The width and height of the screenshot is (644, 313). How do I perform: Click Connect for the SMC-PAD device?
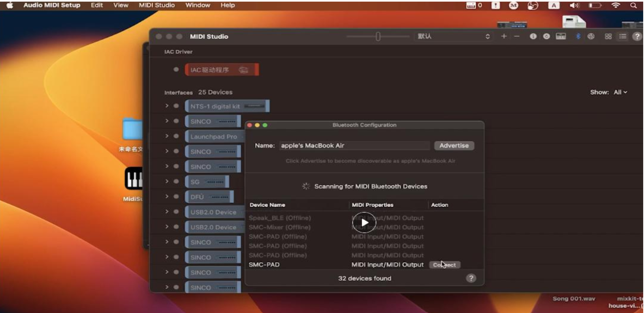tap(445, 265)
